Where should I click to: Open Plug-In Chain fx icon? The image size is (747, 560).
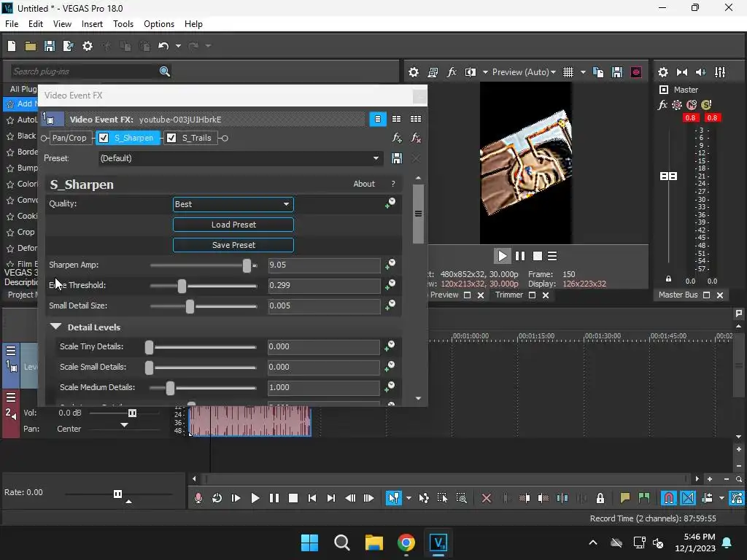tap(396, 138)
